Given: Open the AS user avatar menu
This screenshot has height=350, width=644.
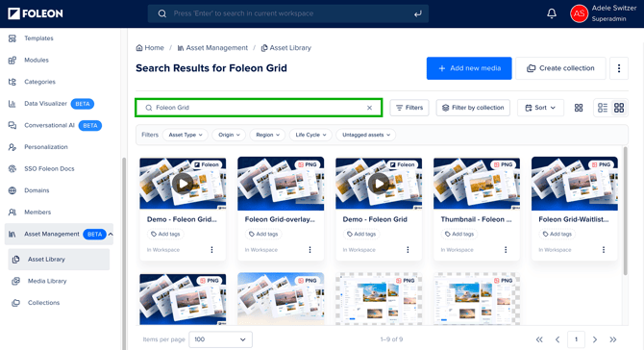Looking at the screenshot, I should 579,13.
